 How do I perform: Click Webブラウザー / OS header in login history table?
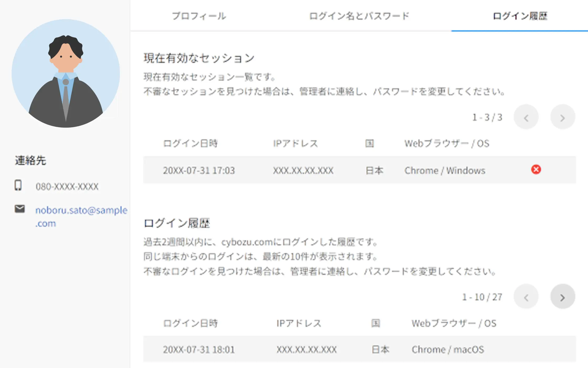point(454,323)
